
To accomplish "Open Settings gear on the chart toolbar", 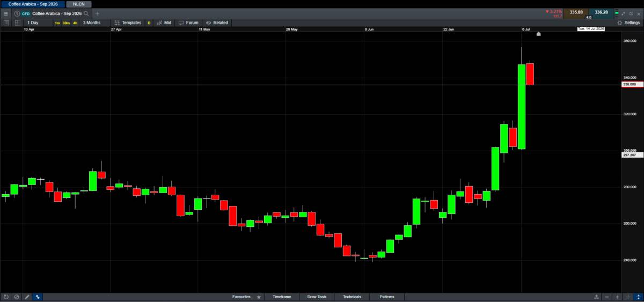I will coord(620,23).
